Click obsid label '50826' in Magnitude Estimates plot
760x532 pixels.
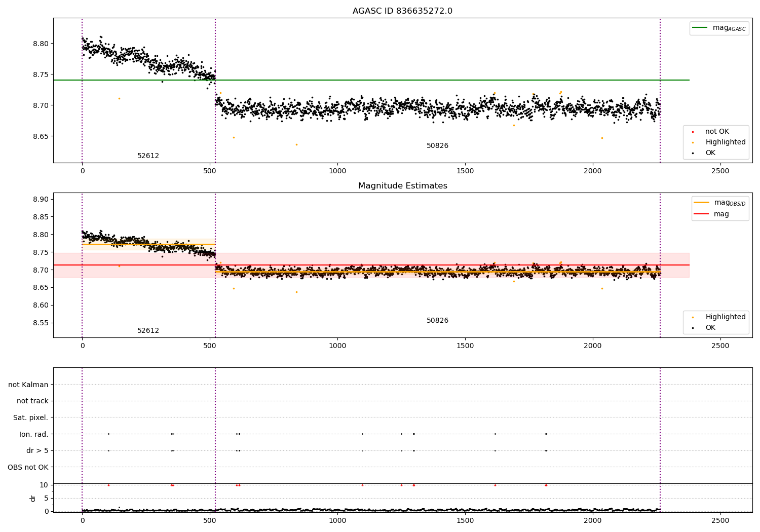point(437,321)
